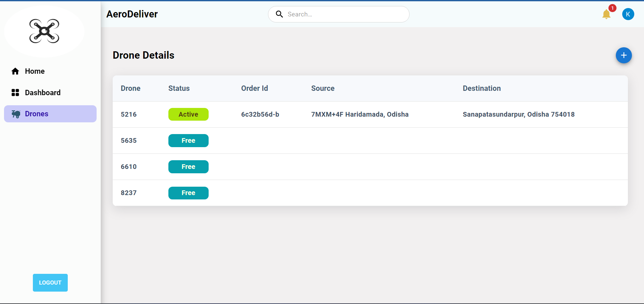Navigate to Home from the sidebar

click(x=35, y=71)
